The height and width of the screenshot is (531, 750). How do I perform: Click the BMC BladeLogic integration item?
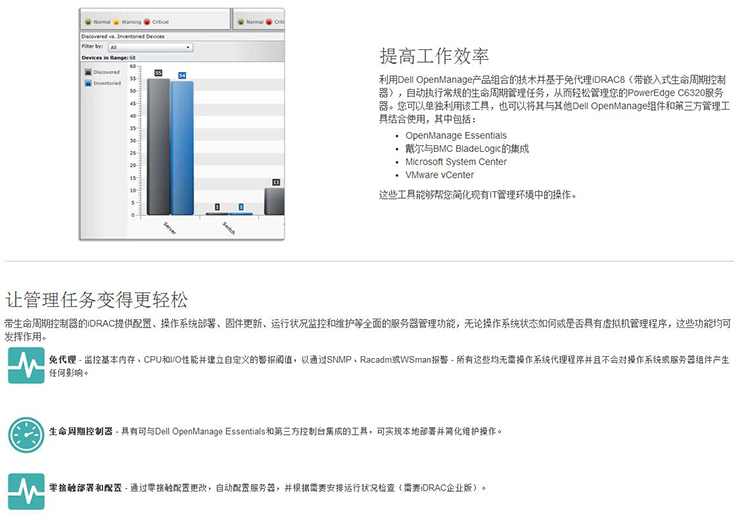pos(466,148)
